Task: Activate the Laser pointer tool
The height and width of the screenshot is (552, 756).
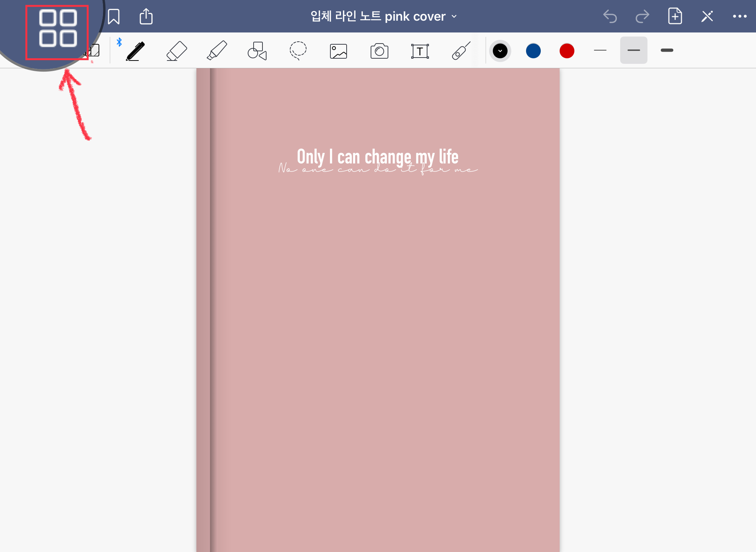Action: coord(461,51)
